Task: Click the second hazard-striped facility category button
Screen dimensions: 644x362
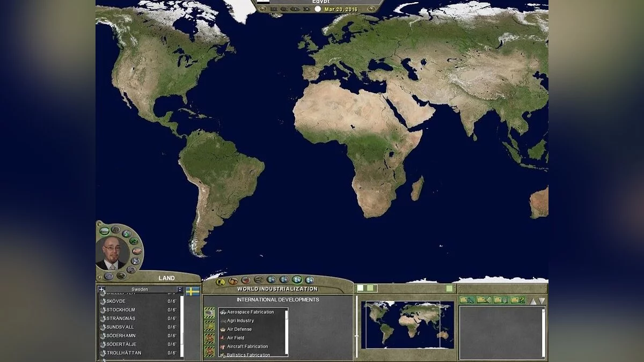Action: 210,326
